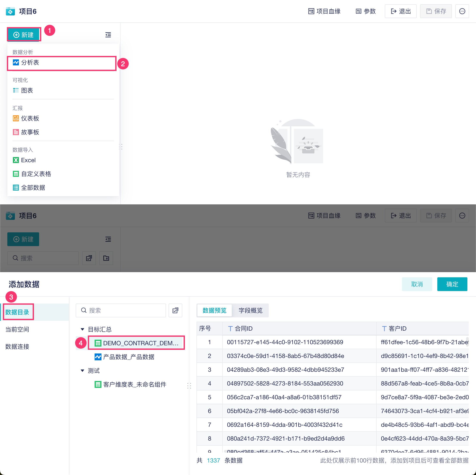The height and width of the screenshot is (475, 476).
Task: Select 当前空间 in the dialog sidebar
Action: point(17,330)
